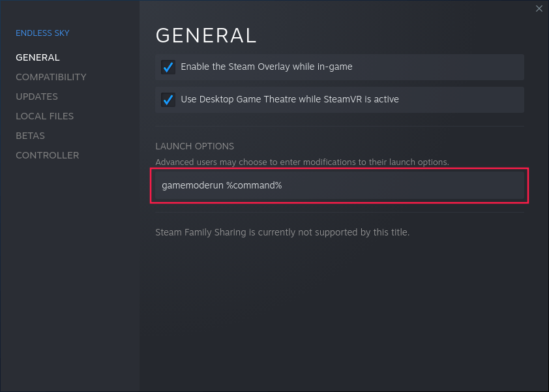This screenshot has height=392, width=549.
Task: Switch to the CONTROLLER settings
Action: pos(47,155)
